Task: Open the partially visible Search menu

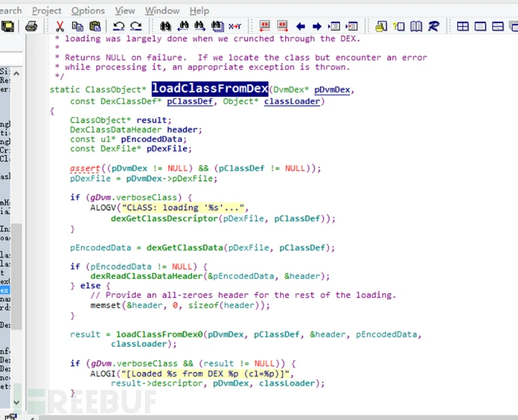Action: click(x=11, y=11)
